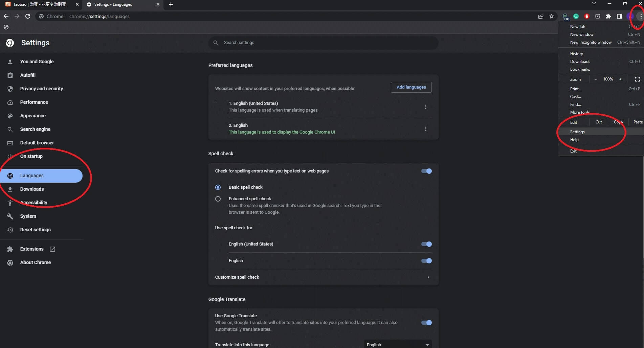
Task: Open new tab with plus icon
Action: pyautogui.click(x=171, y=4)
